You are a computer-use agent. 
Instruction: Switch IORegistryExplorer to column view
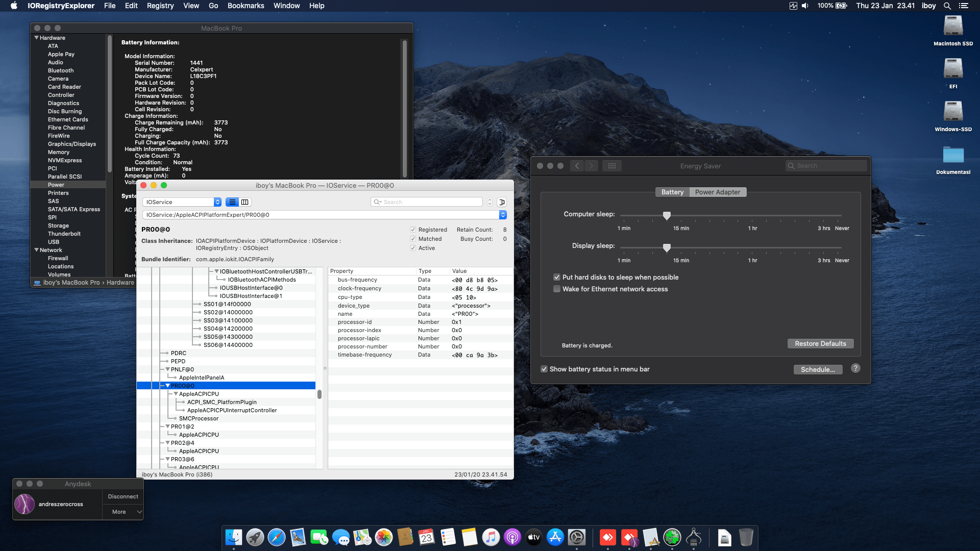(x=245, y=202)
